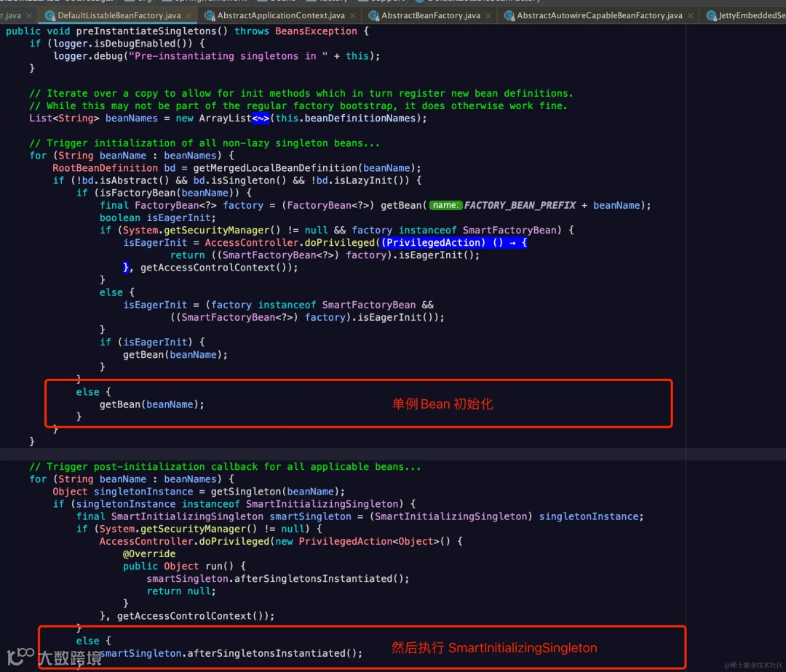Click 'final SmartInitializingSingleton smartSingleton' declaration
Viewport: 786px width, 672px height.
click(213, 517)
